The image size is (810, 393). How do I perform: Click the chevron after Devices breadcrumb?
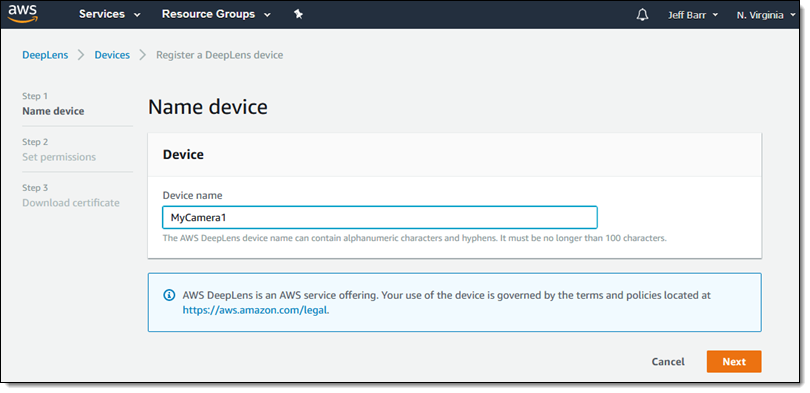(143, 55)
